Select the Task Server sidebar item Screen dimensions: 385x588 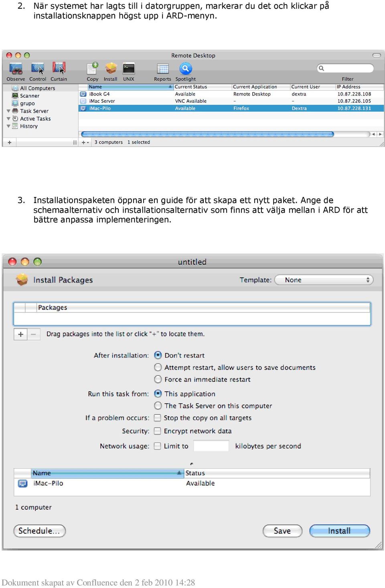34,111
